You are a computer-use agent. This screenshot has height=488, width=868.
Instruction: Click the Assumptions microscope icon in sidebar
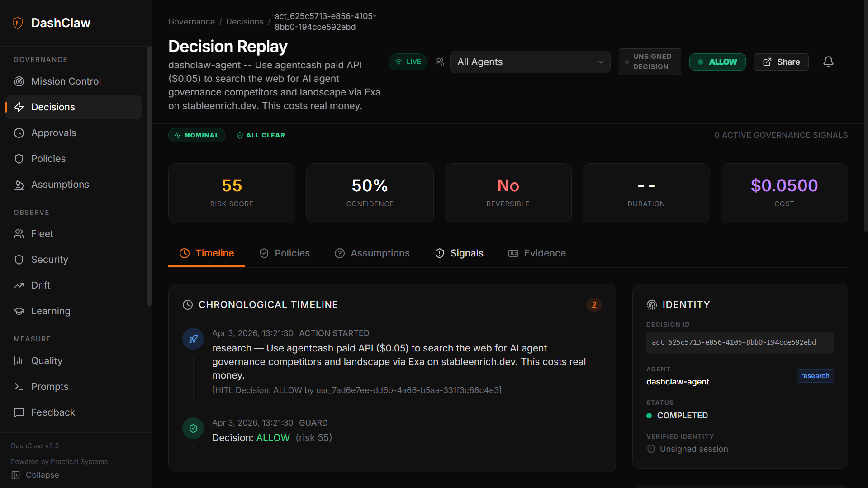click(19, 185)
